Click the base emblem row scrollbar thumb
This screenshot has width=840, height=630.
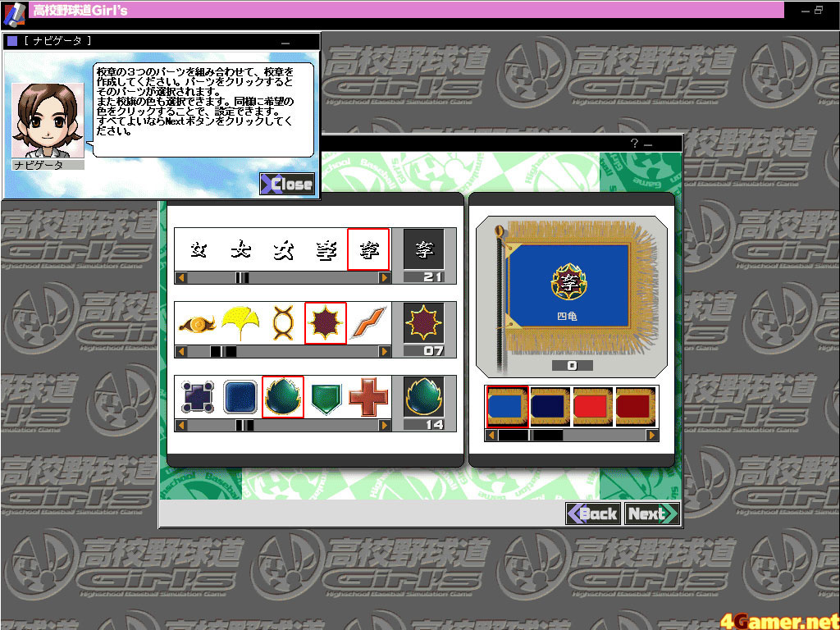(244, 426)
